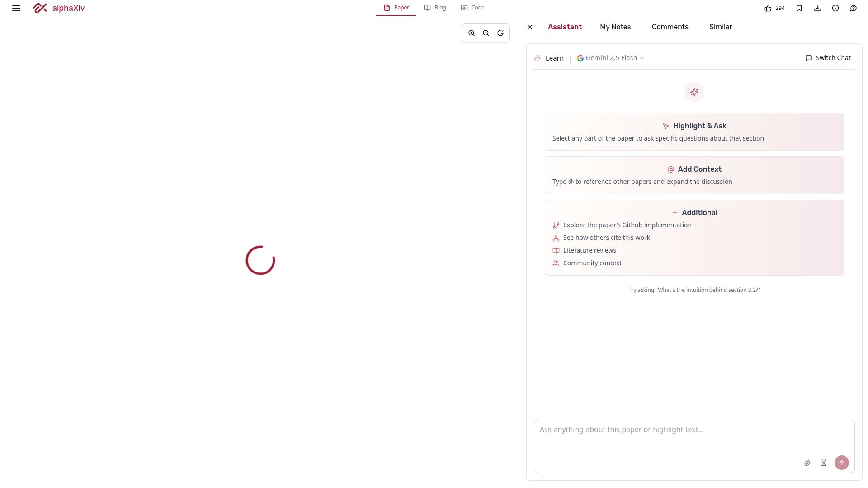Open the Similar tab
Viewport: 868px width, 488px height.
(x=721, y=27)
